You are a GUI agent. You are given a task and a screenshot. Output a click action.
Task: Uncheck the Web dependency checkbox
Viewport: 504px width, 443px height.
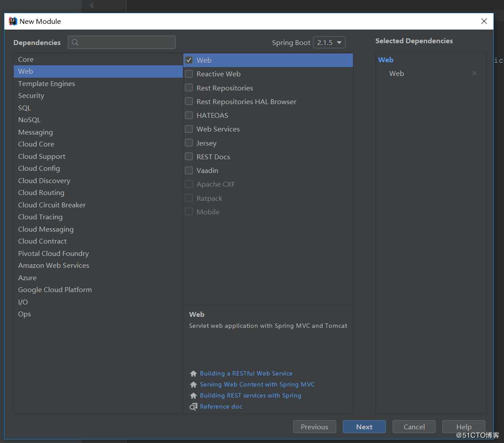[x=189, y=60]
